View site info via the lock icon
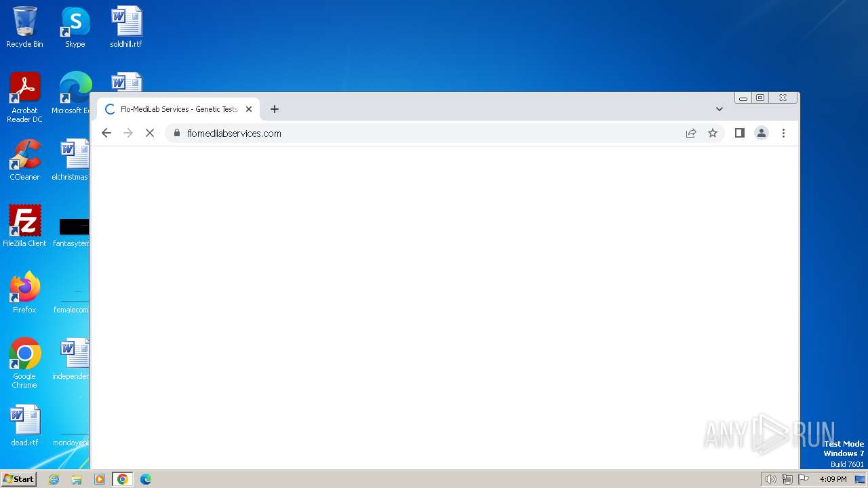Screen dimensions: 868x488 click(177, 134)
